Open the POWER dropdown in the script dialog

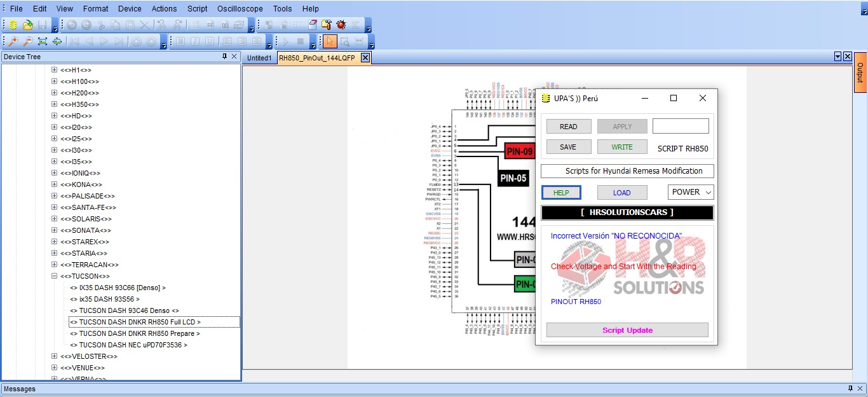[x=691, y=192]
